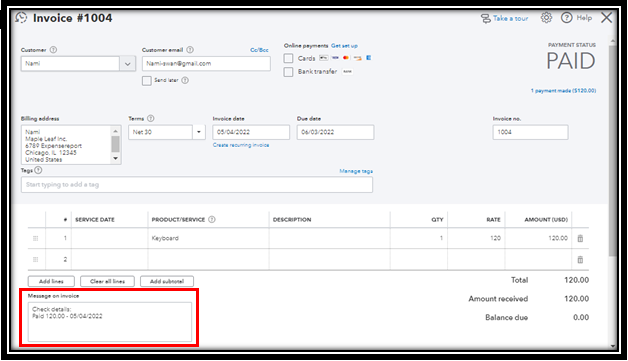Open the Help question mark icon

click(566, 18)
